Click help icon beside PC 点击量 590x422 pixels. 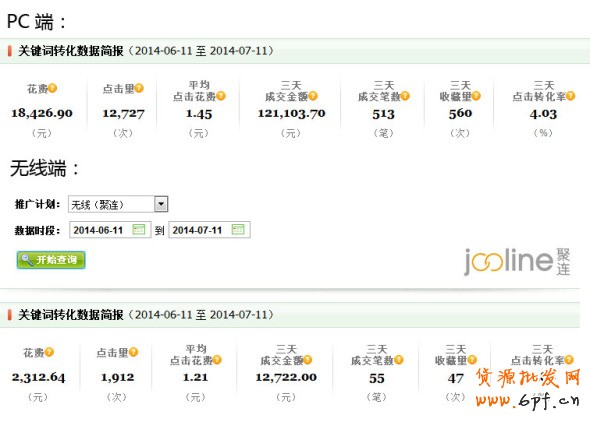pos(139,88)
